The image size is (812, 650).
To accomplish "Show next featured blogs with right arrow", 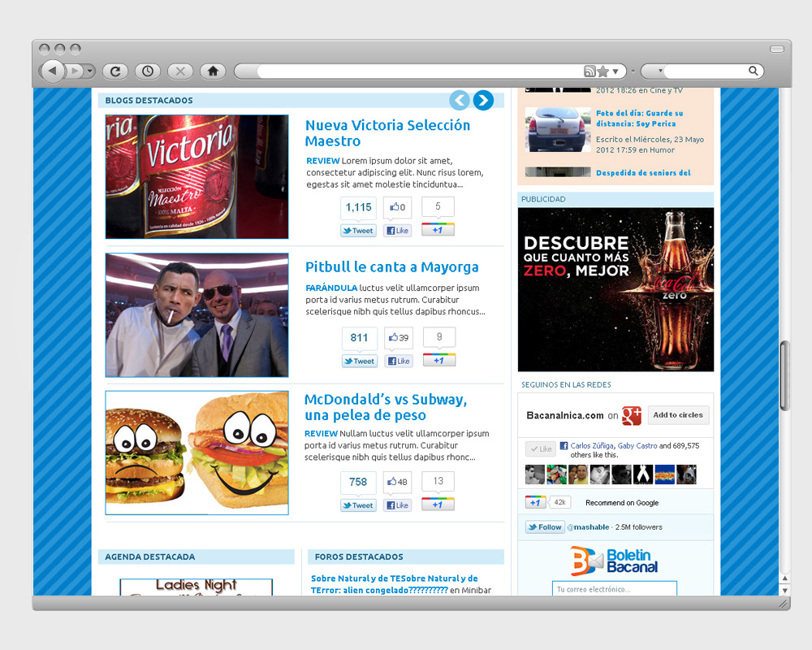I will 483,100.
